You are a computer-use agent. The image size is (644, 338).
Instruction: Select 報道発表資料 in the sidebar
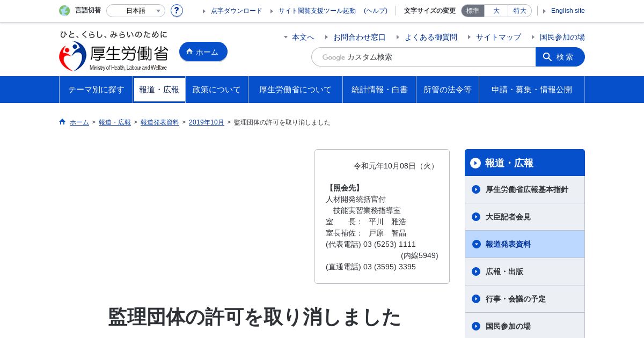coord(525,244)
